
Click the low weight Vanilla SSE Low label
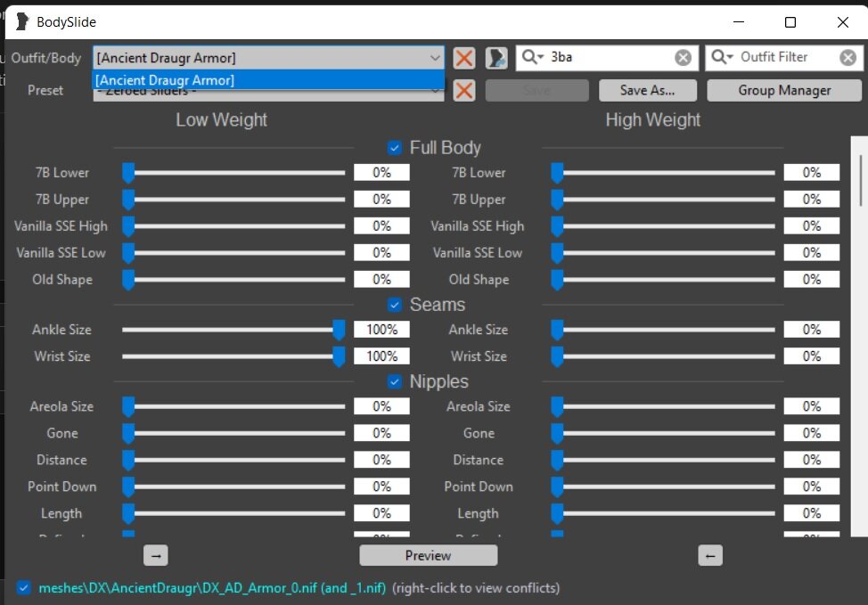coord(61,253)
